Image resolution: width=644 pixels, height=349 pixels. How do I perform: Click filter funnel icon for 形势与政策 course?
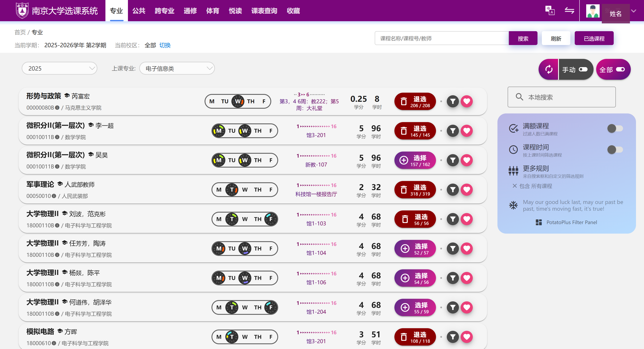(452, 101)
